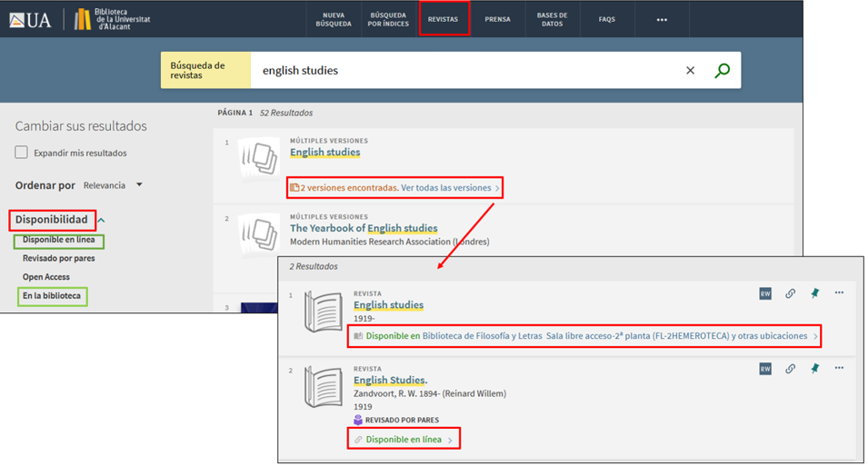The image size is (868, 466).
Task: Click inside the journal search input field
Action: tap(464, 71)
